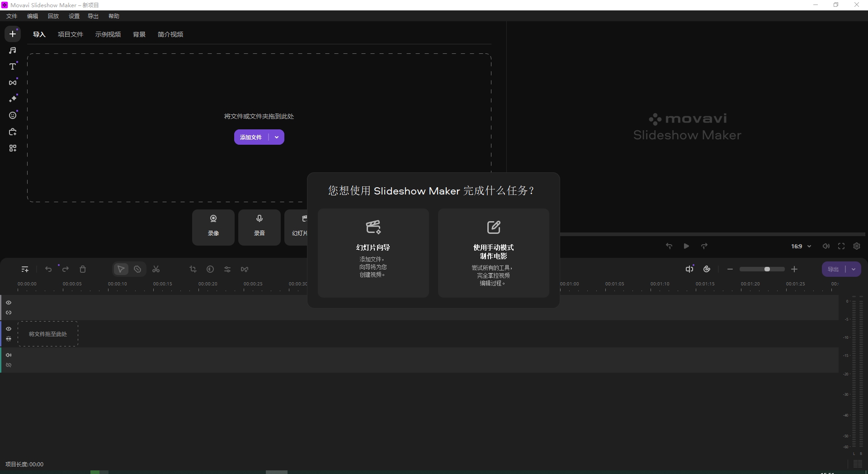Skip forward in preview player
Image resolution: width=868 pixels, height=474 pixels.
click(x=704, y=246)
